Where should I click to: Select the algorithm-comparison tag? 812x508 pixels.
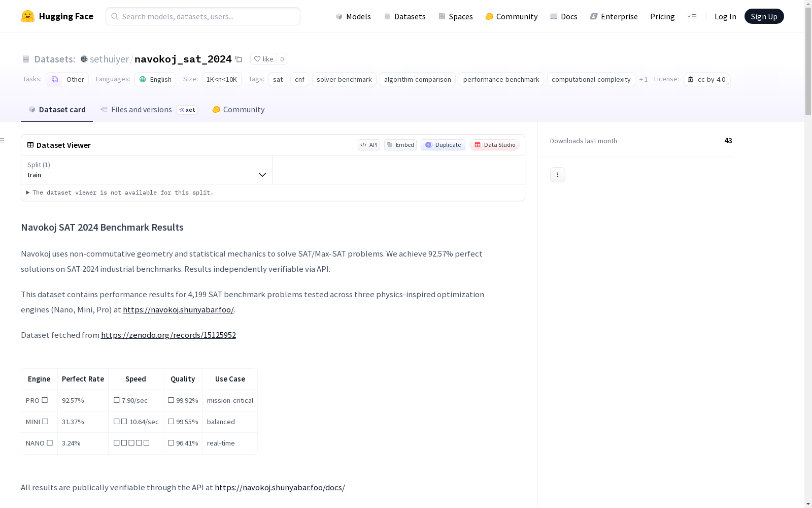pyautogui.click(x=418, y=79)
